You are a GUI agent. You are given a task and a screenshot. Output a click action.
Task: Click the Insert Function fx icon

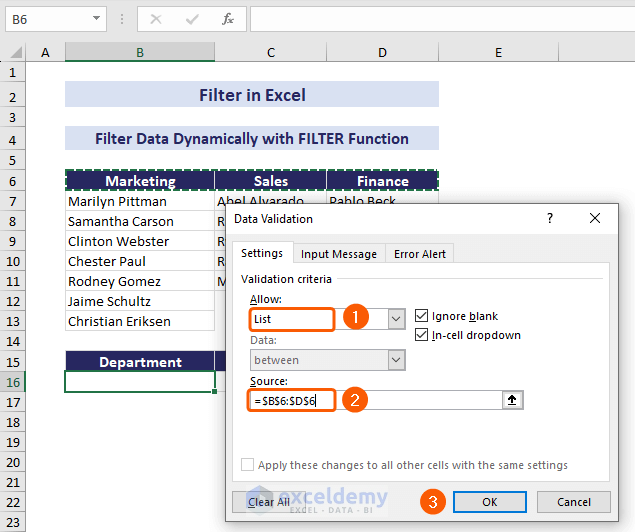tap(228, 19)
